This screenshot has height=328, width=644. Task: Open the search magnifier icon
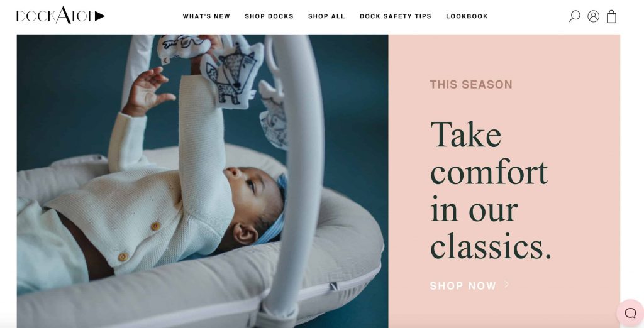point(574,16)
